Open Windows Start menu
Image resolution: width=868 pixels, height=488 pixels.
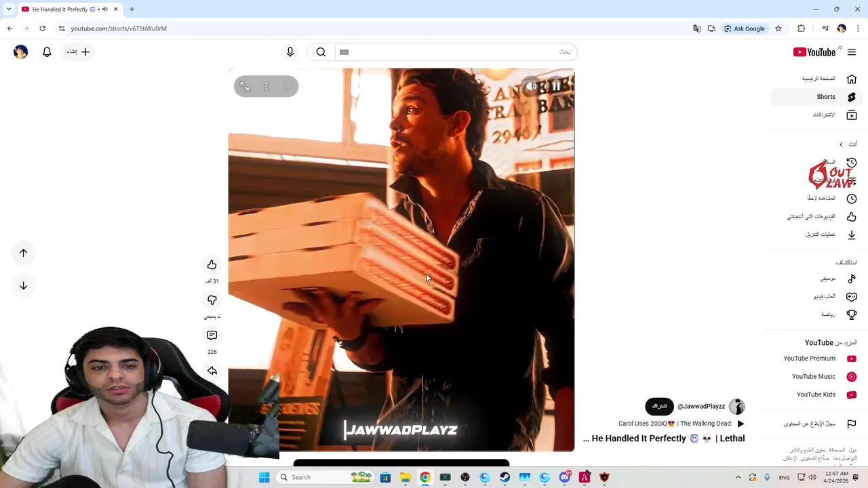pos(264,477)
